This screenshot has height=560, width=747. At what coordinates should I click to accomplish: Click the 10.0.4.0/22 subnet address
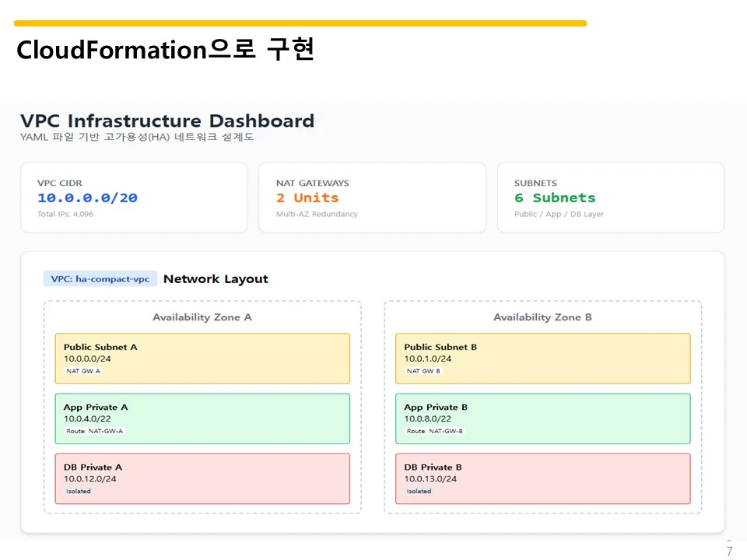click(87, 418)
